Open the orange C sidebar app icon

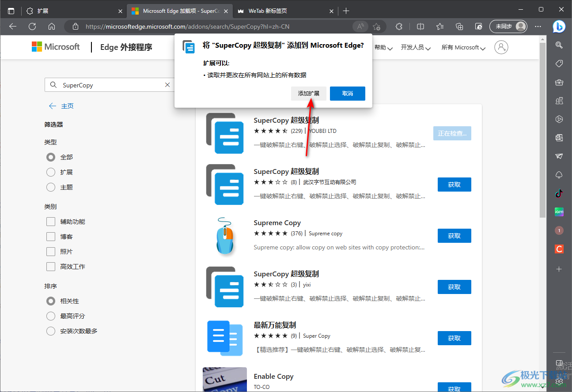pos(559,249)
